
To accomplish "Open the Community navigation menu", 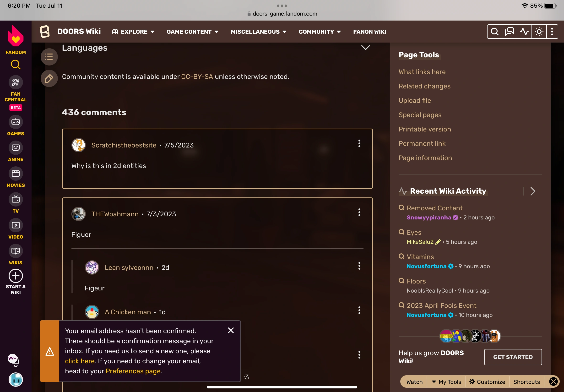I will click(320, 32).
